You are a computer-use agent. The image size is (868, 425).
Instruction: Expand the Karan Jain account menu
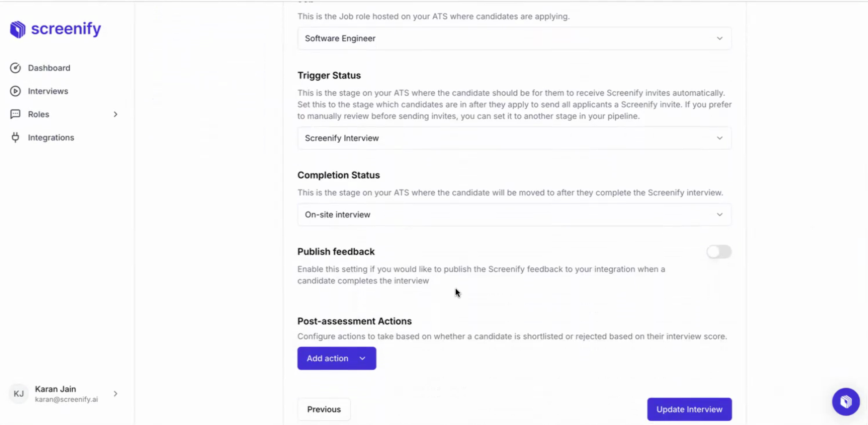[x=115, y=394]
